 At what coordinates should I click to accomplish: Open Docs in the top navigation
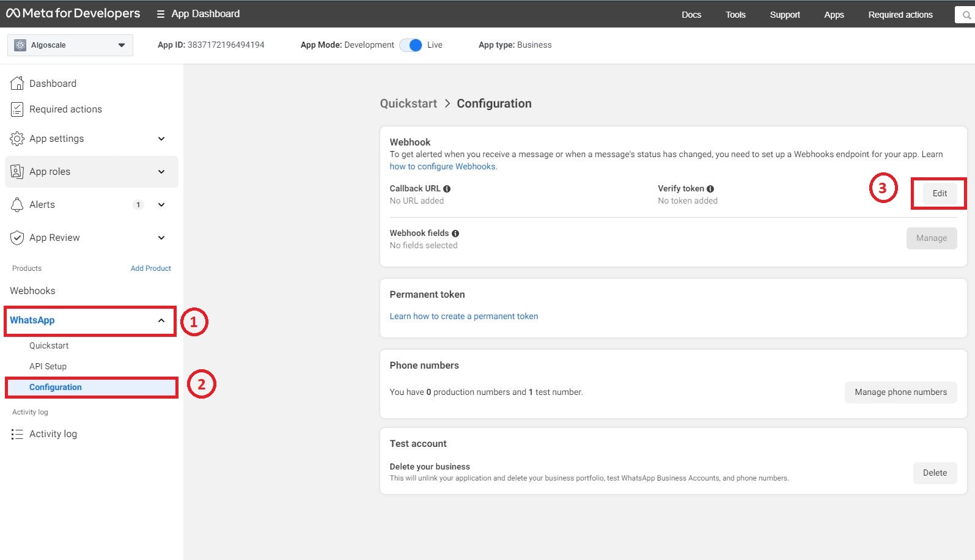pos(691,15)
